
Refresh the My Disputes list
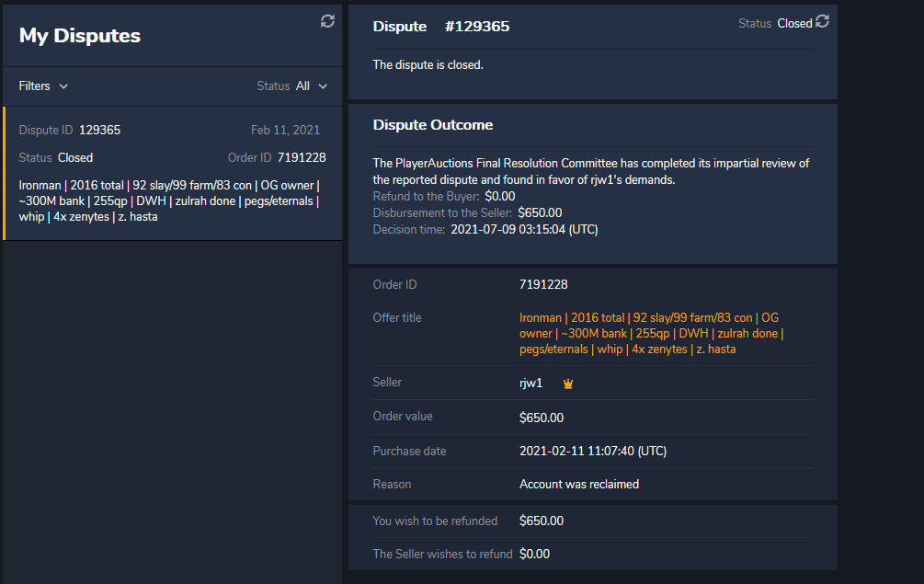pyautogui.click(x=327, y=21)
